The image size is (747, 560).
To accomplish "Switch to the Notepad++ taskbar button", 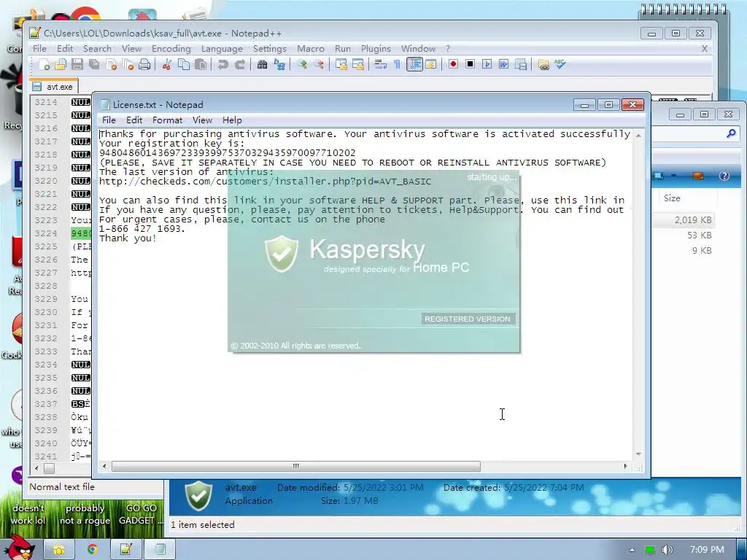I will click(125, 550).
